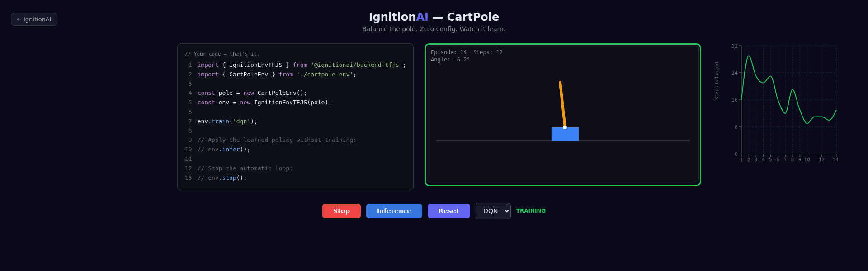868x271 pixels.
Task: Click the code line importing CartPoleEnv
Action: coord(277,75)
